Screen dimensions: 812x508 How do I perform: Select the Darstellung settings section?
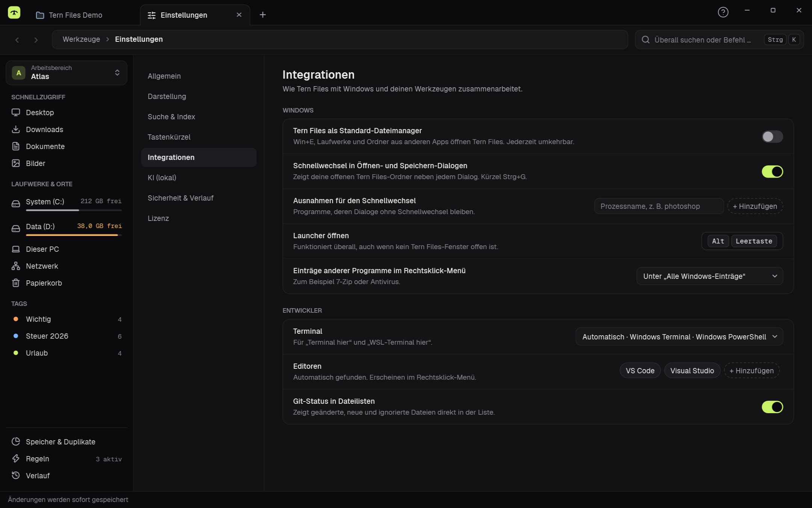199,96
